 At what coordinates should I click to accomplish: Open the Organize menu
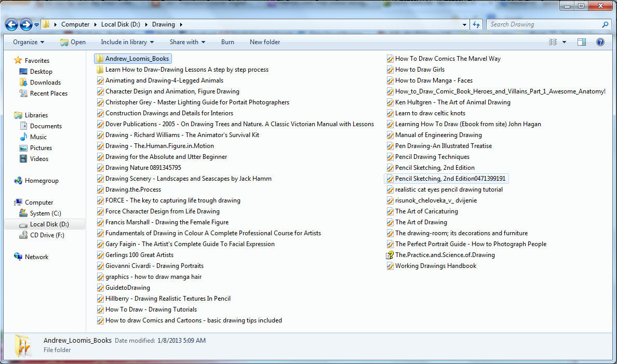coord(29,42)
